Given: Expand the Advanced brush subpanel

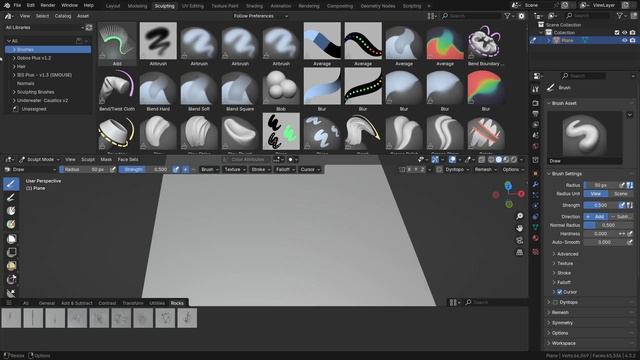Looking at the screenshot, I should (567, 254).
